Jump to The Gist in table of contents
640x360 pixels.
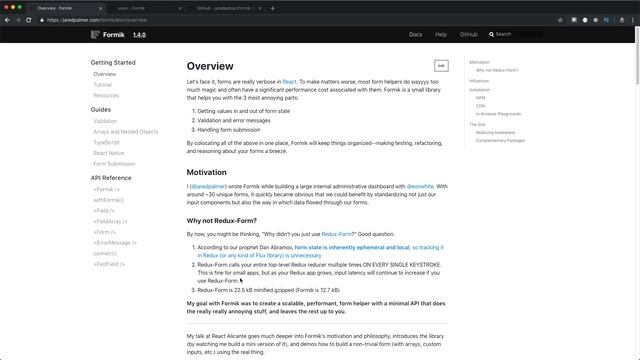click(x=477, y=124)
